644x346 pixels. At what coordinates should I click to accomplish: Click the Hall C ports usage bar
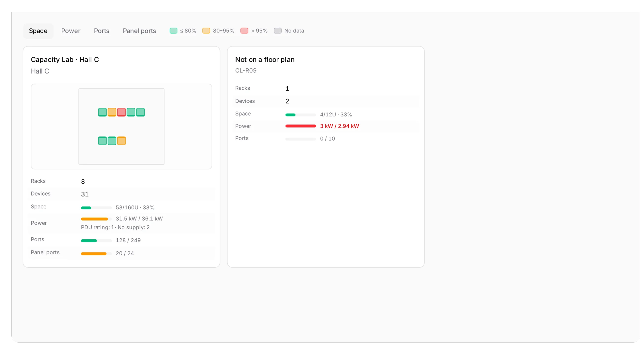96,241
